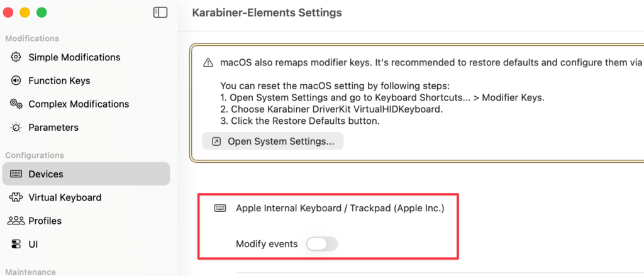Click the green maximize window button
Screen dimensions: 644x276
pos(42,12)
